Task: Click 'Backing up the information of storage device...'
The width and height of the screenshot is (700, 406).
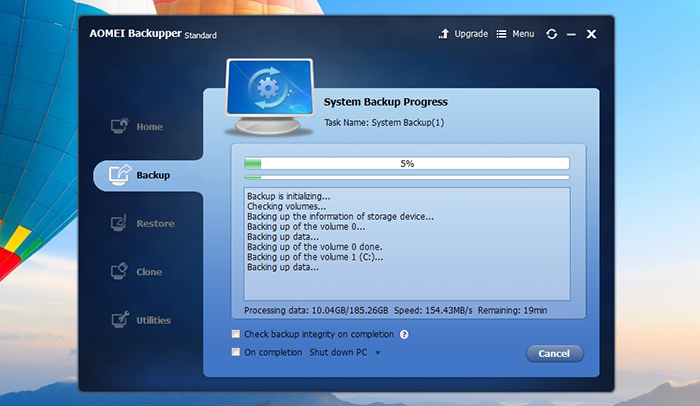Action: pyautogui.click(x=340, y=217)
